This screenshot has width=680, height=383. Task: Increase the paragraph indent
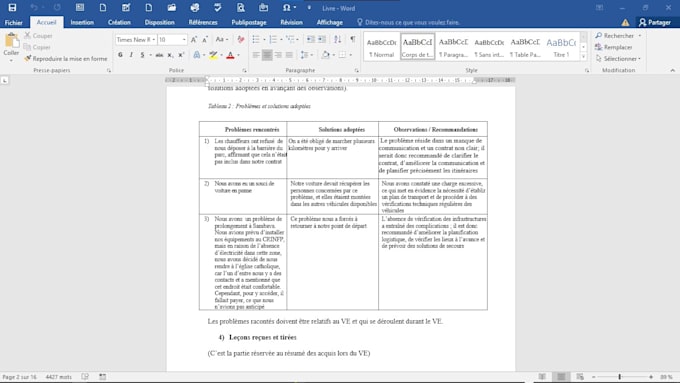[x=322, y=39]
